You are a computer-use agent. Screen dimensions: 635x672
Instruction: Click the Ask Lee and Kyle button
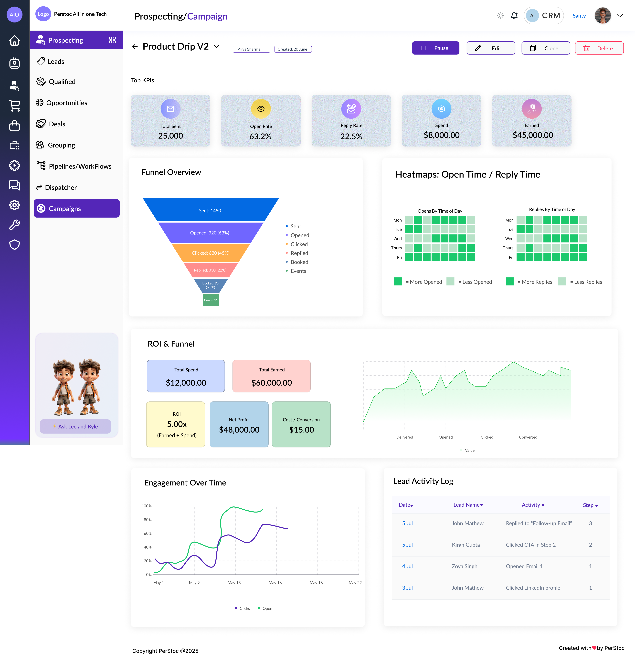coord(75,426)
